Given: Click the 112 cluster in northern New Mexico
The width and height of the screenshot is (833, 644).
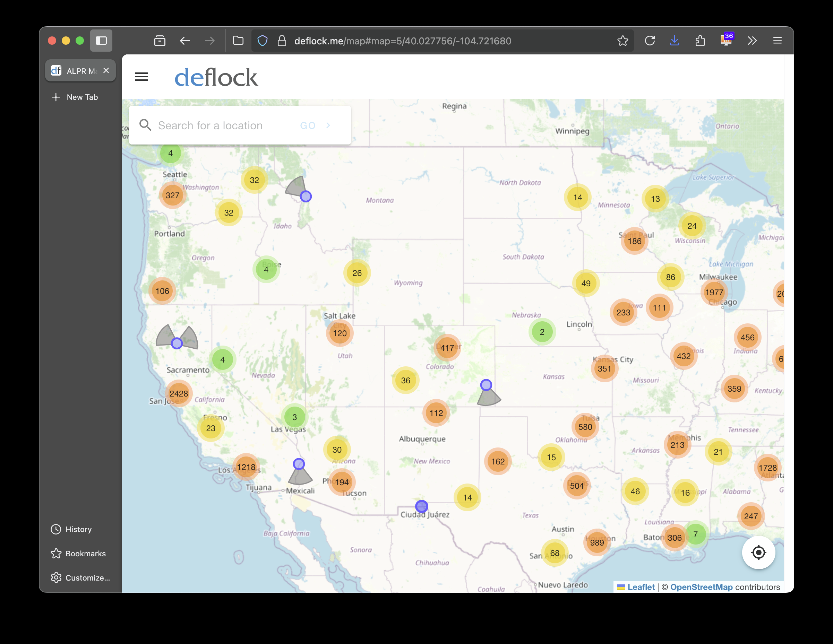Looking at the screenshot, I should click(x=436, y=413).
